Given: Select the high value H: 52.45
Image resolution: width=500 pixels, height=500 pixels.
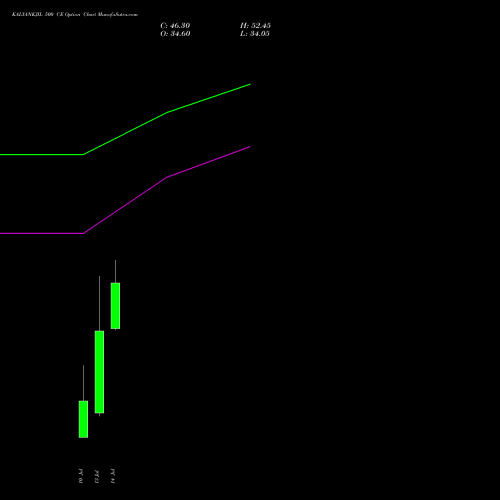Looking at the screenshot, I should coord(255,26).
